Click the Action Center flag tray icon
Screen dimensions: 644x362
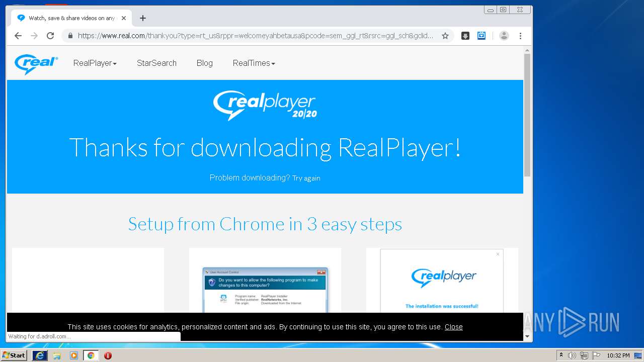pyautogui.click(x=596, y=355)
